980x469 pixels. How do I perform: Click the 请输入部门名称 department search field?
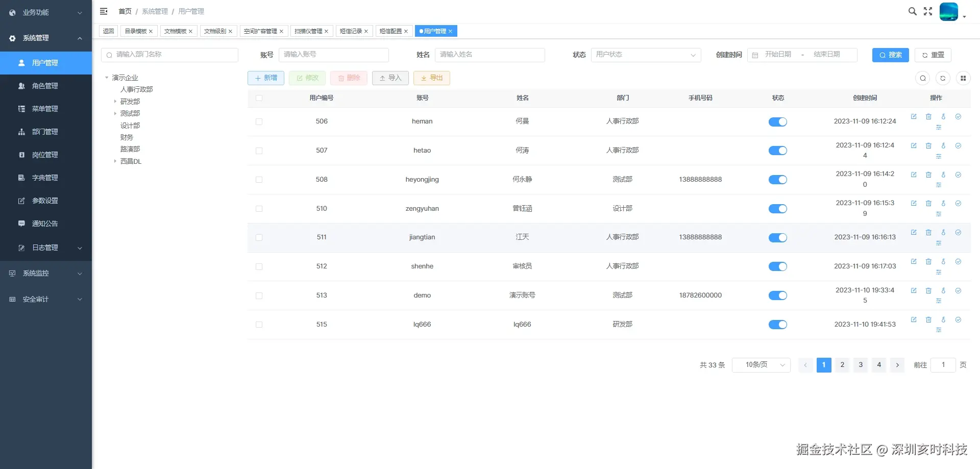tap(170, 55)
